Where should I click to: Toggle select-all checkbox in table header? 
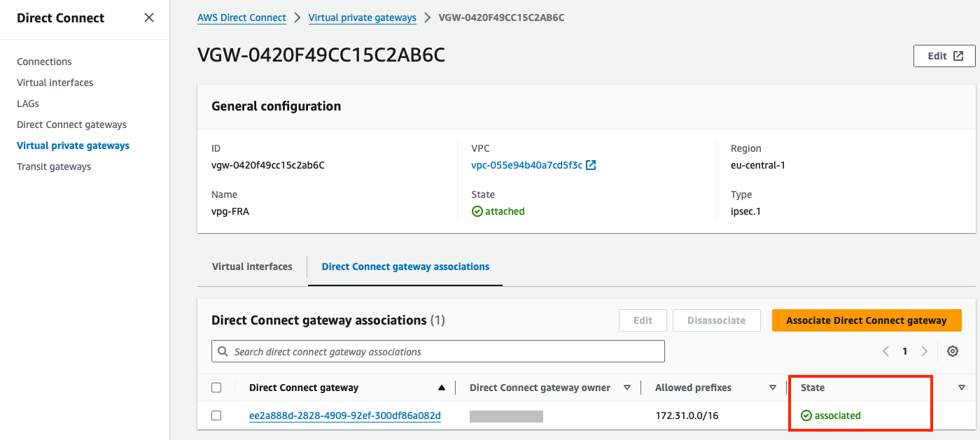[x=216, y=388]
